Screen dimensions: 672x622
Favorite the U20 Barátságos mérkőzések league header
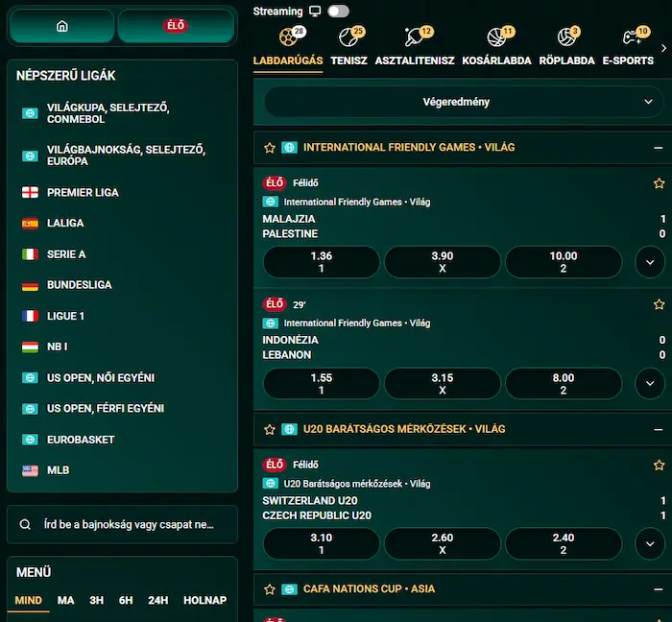270,429
